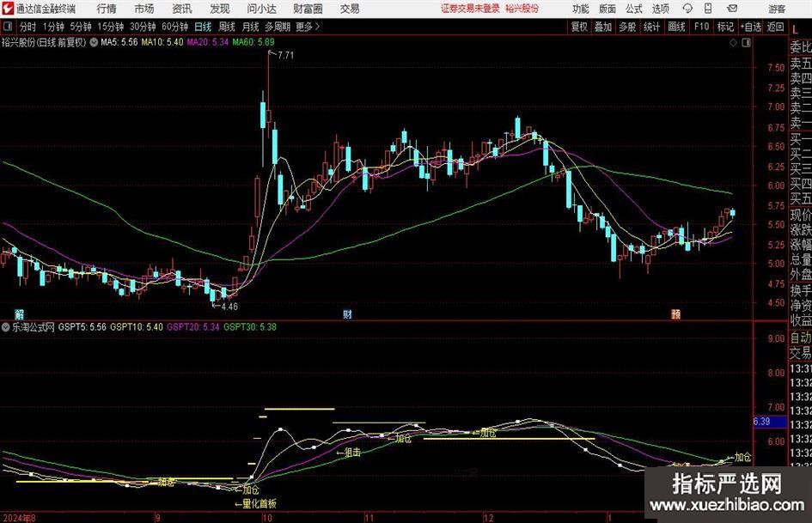Click the settings icon beside 裕兴股份 indicator title
The width and height of the screenshot is (812, 523).
tap(93, 41)
